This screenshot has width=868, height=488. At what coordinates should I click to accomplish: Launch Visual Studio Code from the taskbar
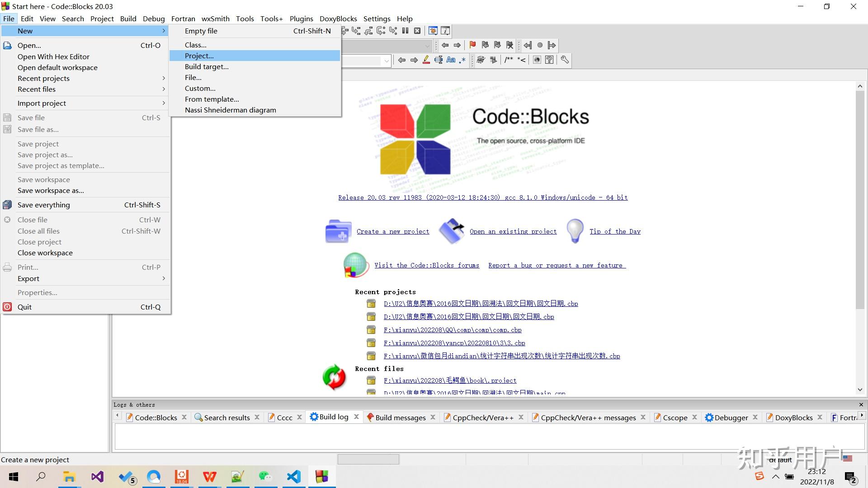(x=293, y=476)
